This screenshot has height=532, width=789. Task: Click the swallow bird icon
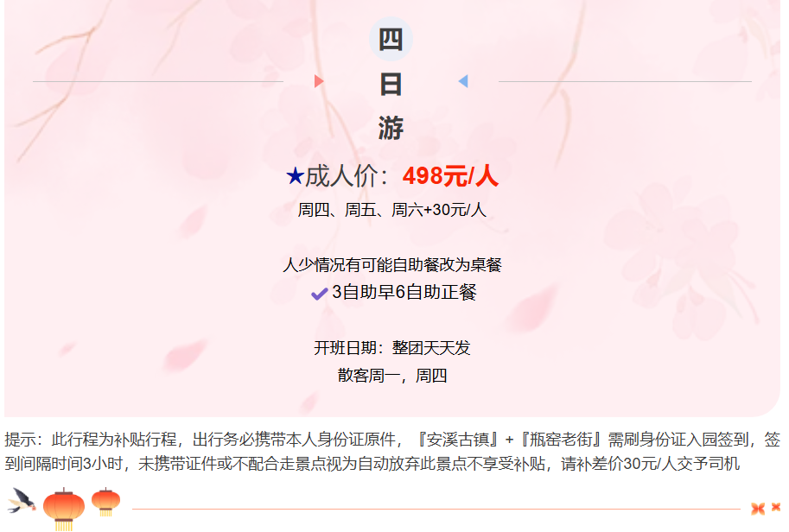point(22,500)
